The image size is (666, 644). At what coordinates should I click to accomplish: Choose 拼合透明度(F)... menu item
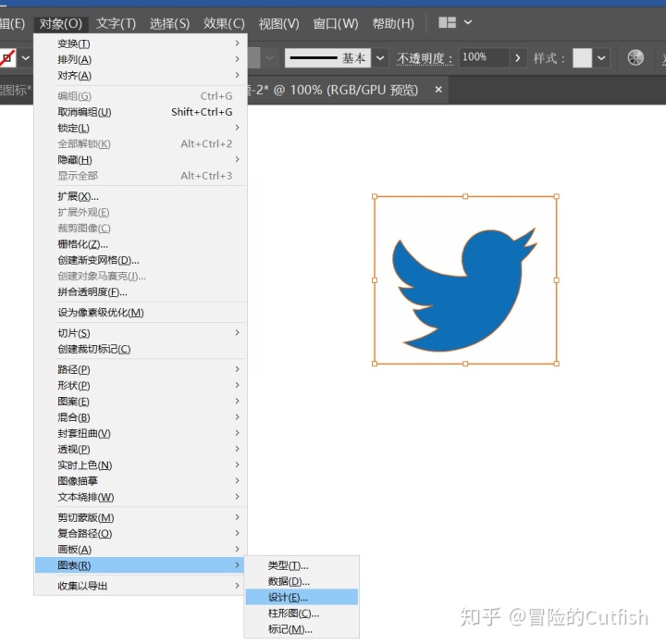141,291
